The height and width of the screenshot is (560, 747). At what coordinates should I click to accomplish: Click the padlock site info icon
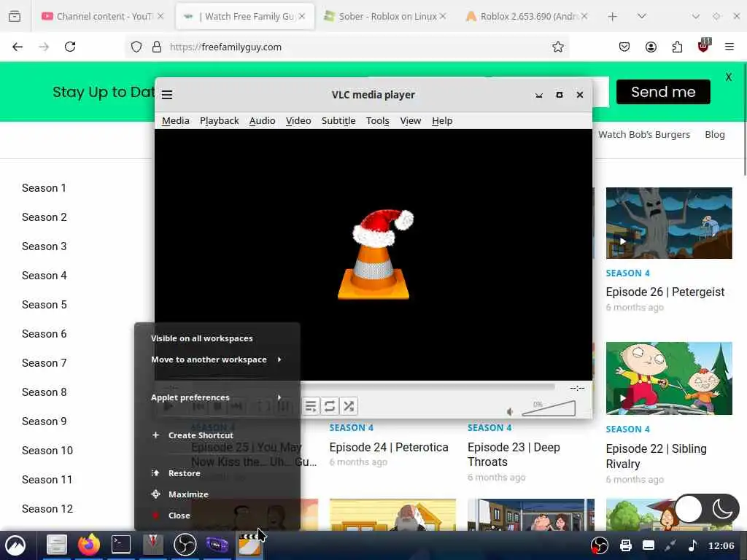tap(156, 47)
